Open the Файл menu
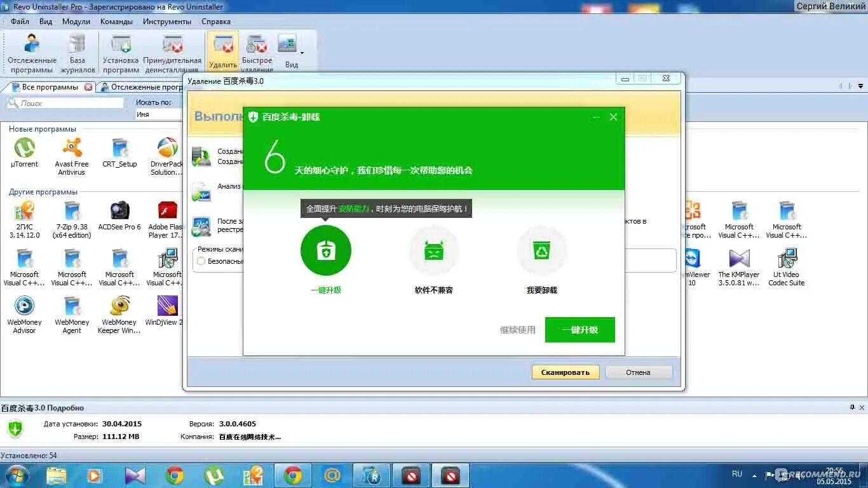Viewport: 868px width, 488px height. coord(20,21)
